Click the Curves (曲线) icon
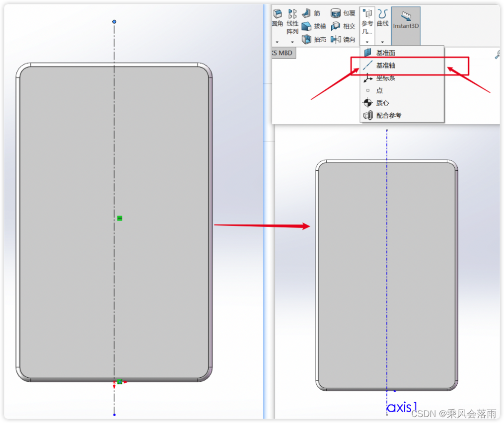 coord(382,14)
